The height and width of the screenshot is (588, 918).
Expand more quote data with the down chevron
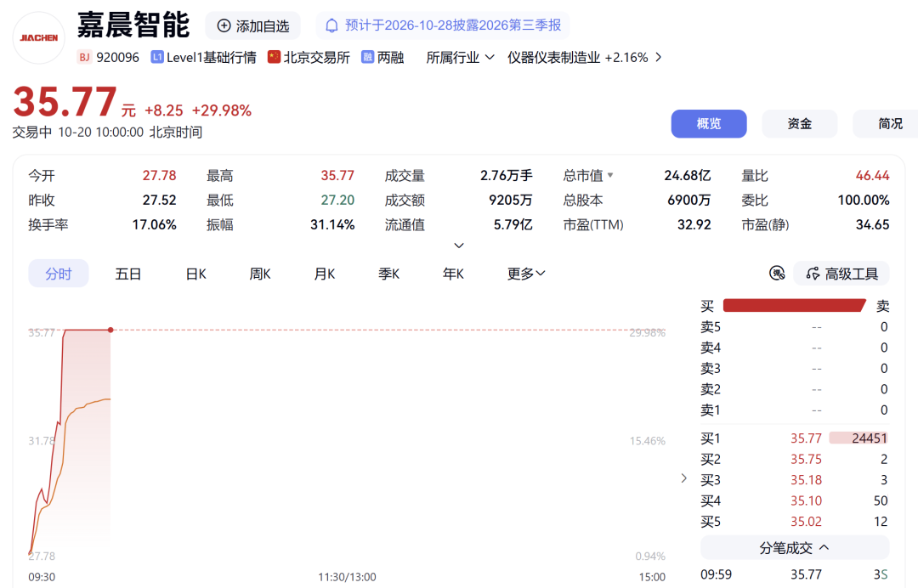(x=459, y=246)
